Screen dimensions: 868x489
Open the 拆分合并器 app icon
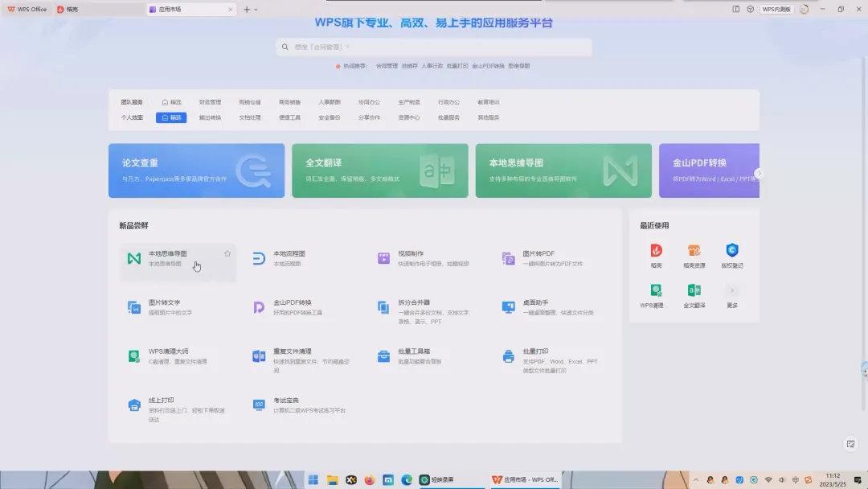(x=383, y=307)
